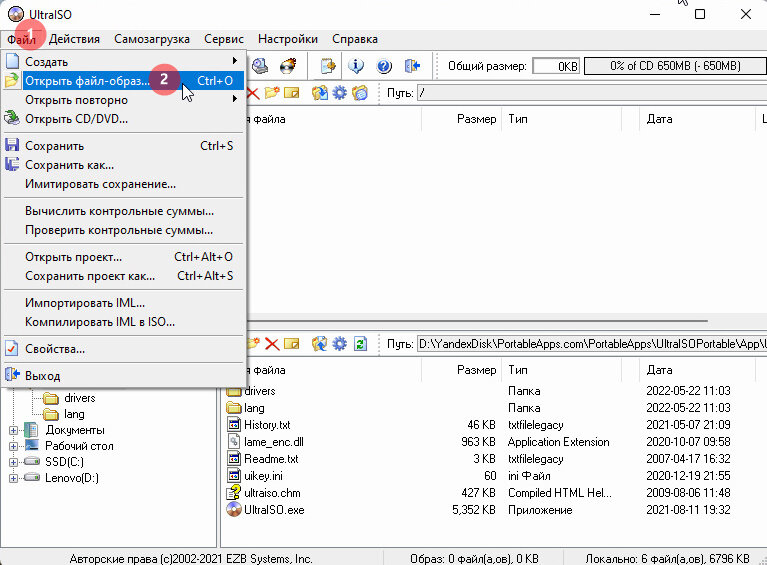Click status text 'Локально: 6 файл(а,ов), 6796 KB'
The height and width of the screenshot is (565, 767).
667,558
